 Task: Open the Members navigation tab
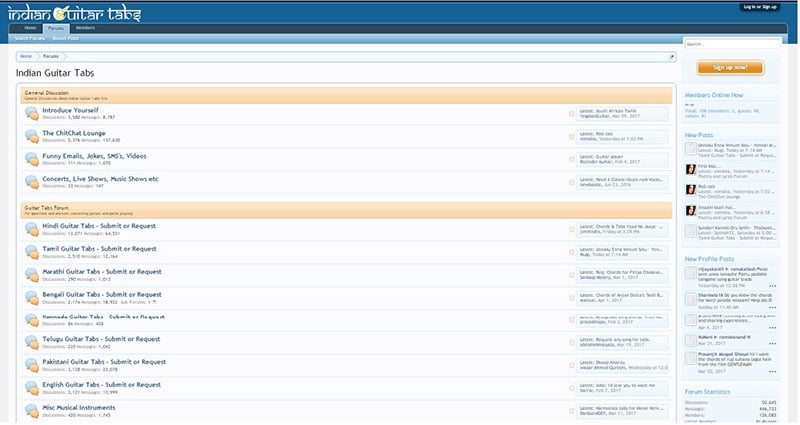click(x=85, y=28)
